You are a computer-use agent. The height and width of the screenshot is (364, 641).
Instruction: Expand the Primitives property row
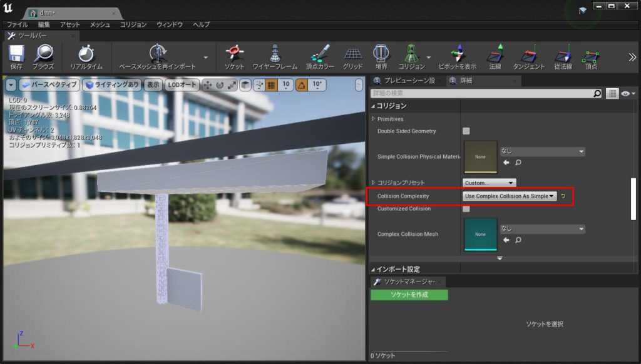tap(373, 119)
